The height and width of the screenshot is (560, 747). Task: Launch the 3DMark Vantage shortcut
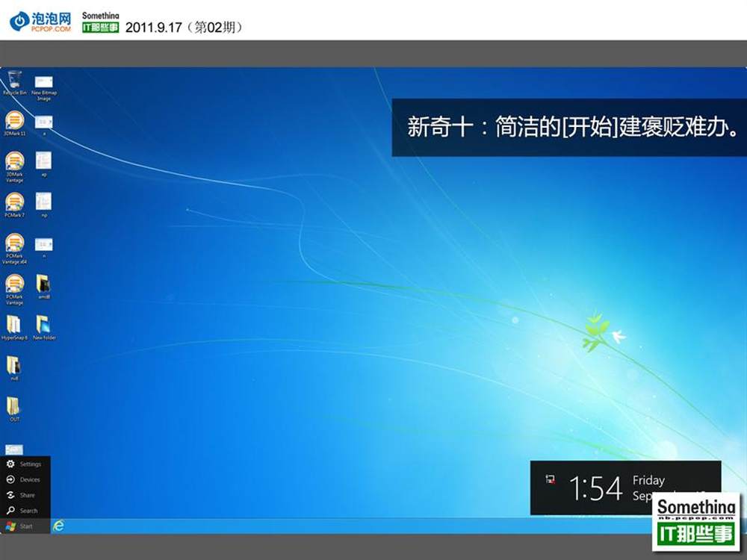tap(15, 167)
